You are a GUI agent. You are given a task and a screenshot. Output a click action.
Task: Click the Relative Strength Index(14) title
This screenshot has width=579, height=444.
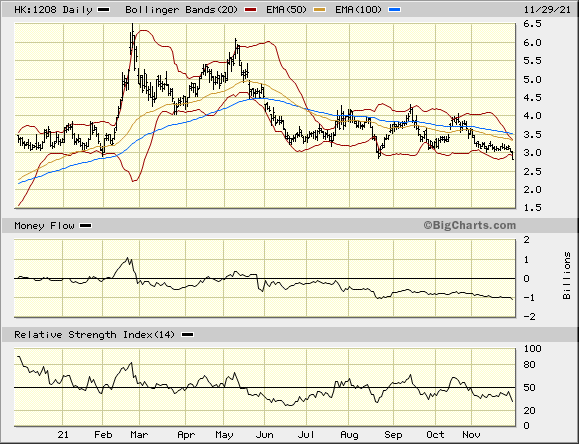[94, 335]
